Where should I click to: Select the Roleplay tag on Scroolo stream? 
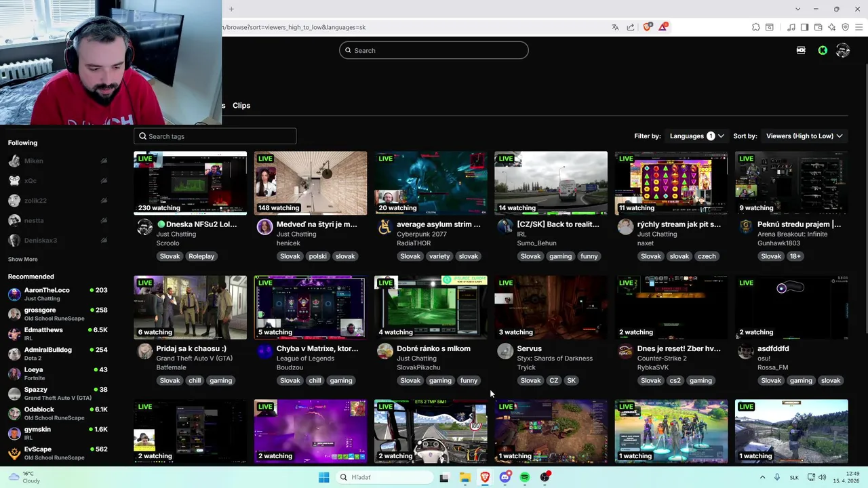201,256
